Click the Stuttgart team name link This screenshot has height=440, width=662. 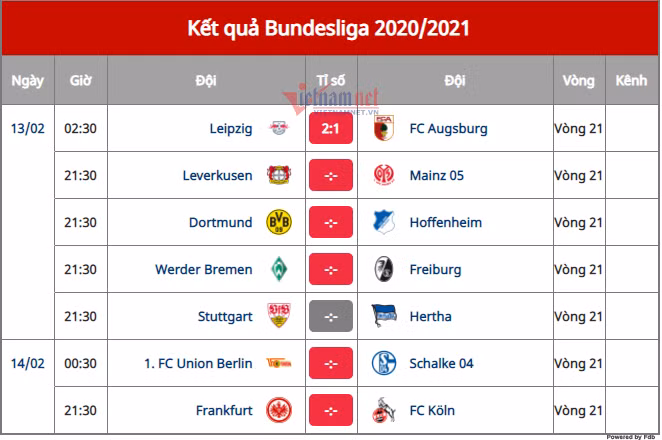click(x=225, y=316)
